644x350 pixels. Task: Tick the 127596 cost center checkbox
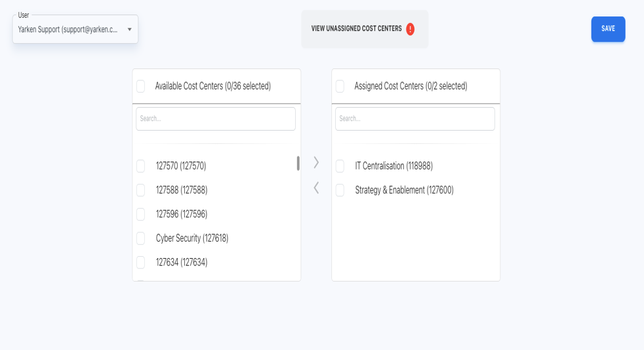140,214
